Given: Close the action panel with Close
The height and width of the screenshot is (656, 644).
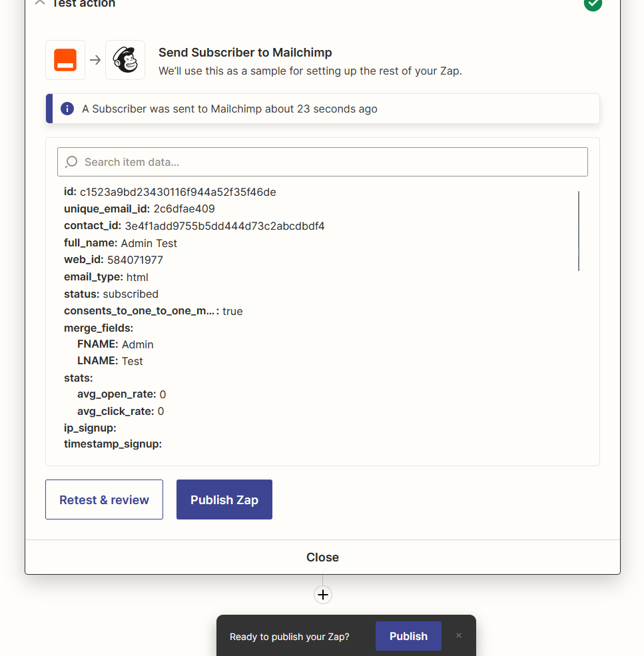Looking at the screenshot, I should click(322, 557).
